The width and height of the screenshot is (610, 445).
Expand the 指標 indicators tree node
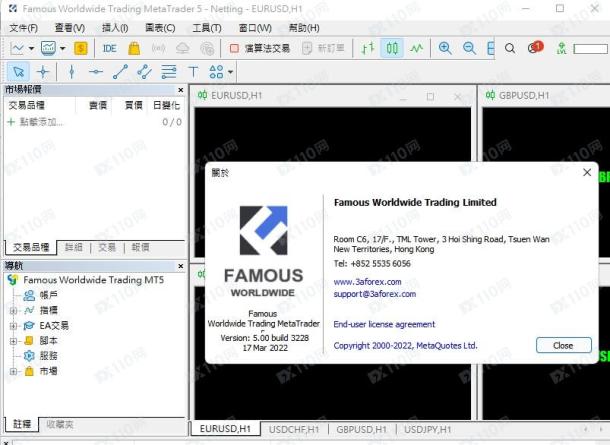pos(13,310)
